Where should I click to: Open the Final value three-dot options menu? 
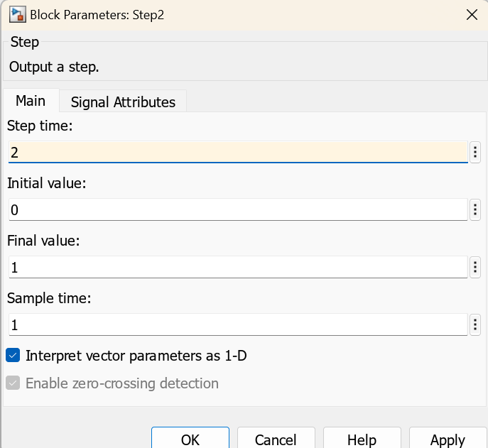point(475,267)
